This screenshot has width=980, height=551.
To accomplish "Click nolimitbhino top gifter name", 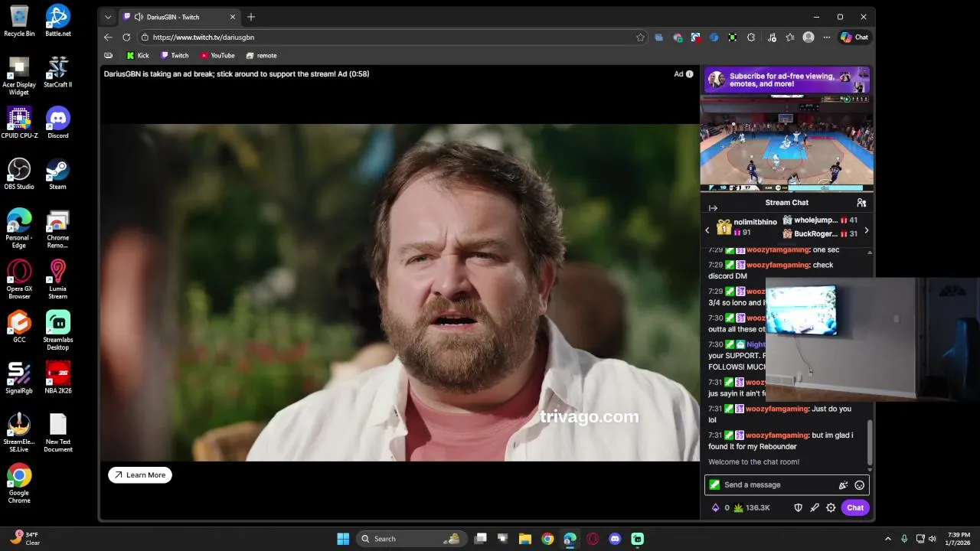I will point(755,222).
